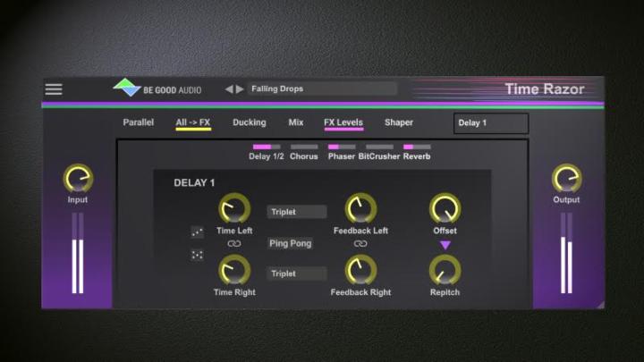Switch to the FX Levels tab
The image size is (644, 362).
coord(343,122)
